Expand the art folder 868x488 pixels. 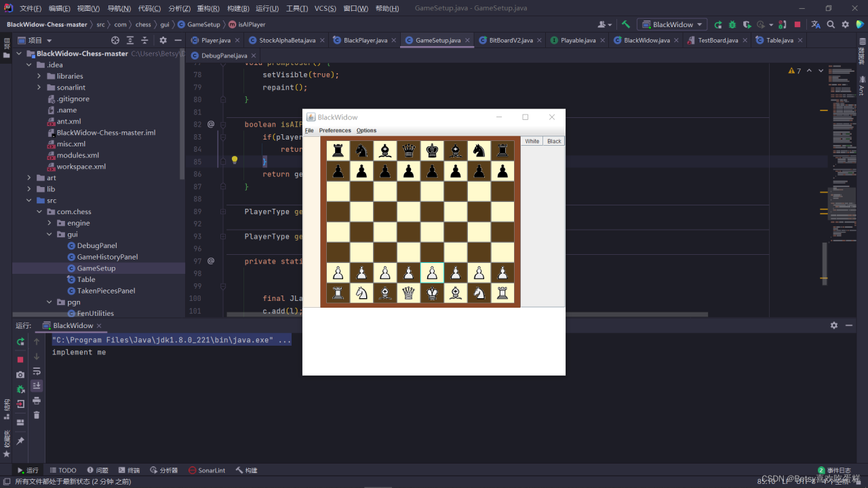[x=29, y=178]
